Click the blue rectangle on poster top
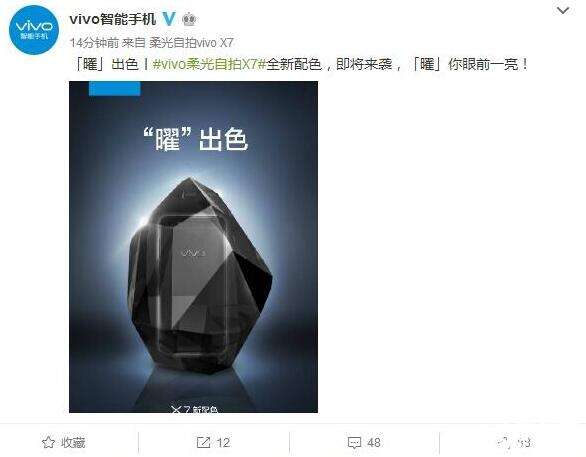 [x=114, y=89]
